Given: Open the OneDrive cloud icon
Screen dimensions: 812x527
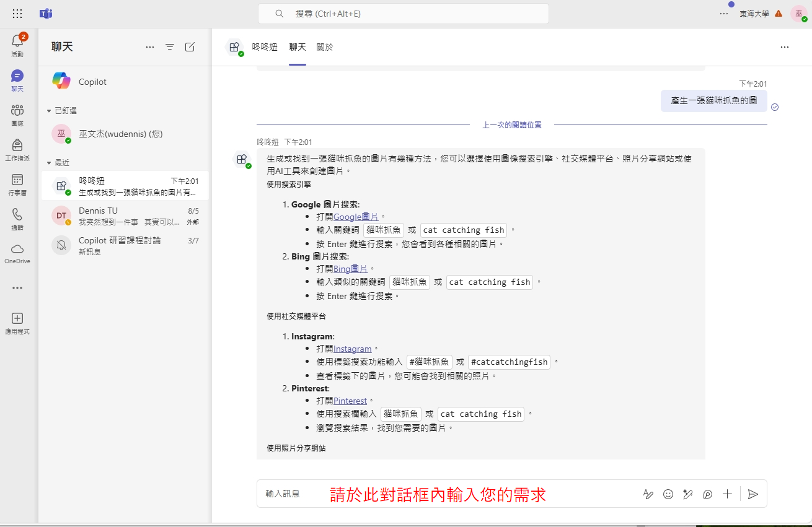Looking at the screenshot, I should click(x=17, y=248).
